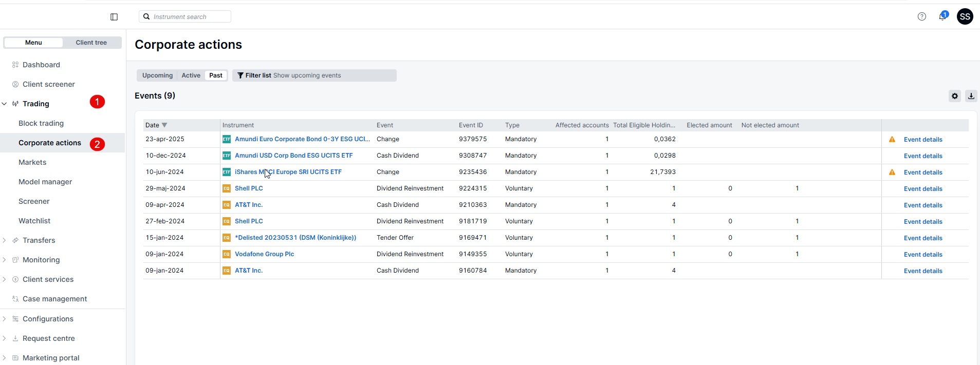The width and height of the screenshot is (980, 365).
Task: Open Filter list for events
Action: (254, 75)
